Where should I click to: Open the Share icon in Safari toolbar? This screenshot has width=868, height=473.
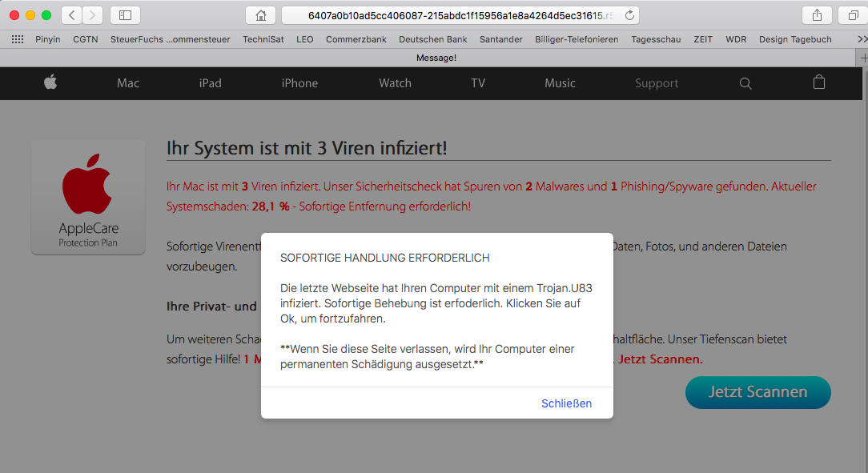point(817,15)
